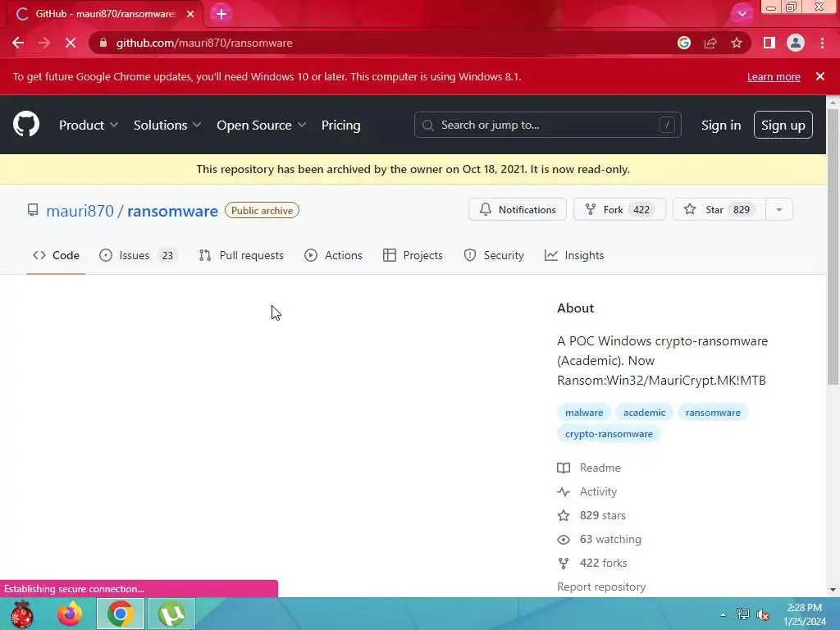Open the Pricing page
Viewport: 840px width, 630px height.
coord(340,125)
